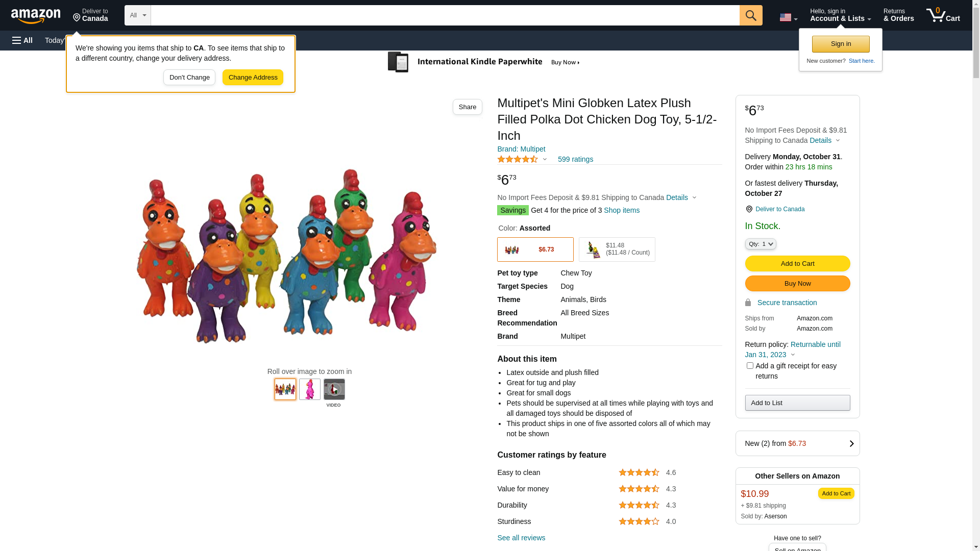Click the star rating beside 599 ratings
The image size is (980, 551).
pyautogui.click(x=518, y=159)
